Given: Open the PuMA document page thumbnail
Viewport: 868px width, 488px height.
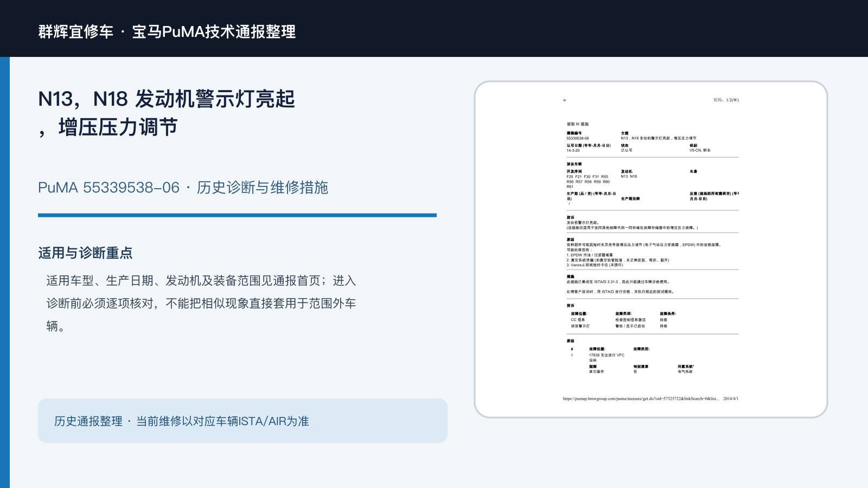Looking at the screenshot, I should [651, 249].
